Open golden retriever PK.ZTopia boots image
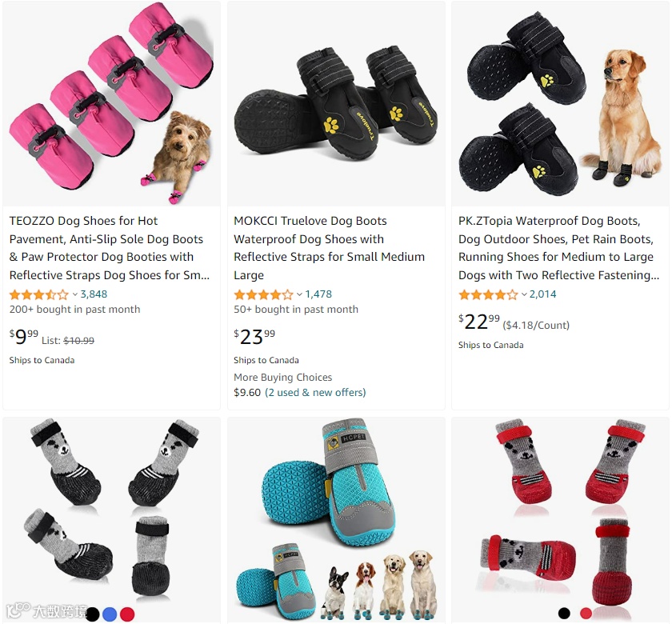Viewport: 672px width, 624px height. click(560, 103)
